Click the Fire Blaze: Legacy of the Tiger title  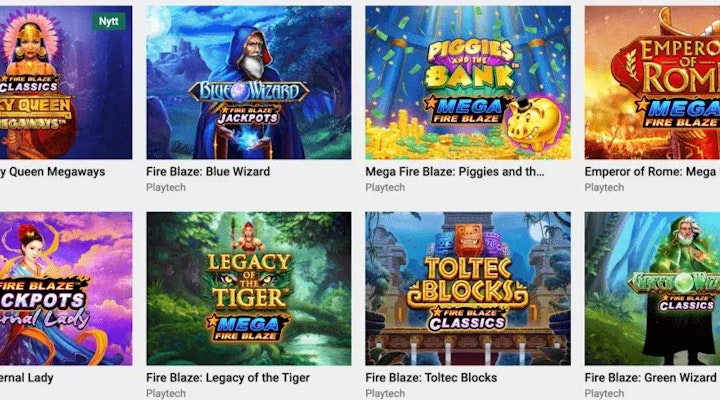(228, 378)
